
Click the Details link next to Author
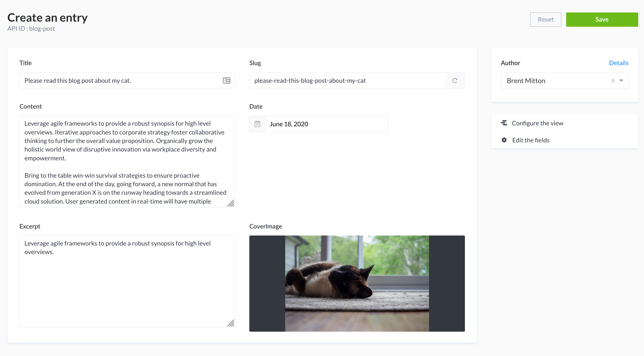click(x=619, y=63)
